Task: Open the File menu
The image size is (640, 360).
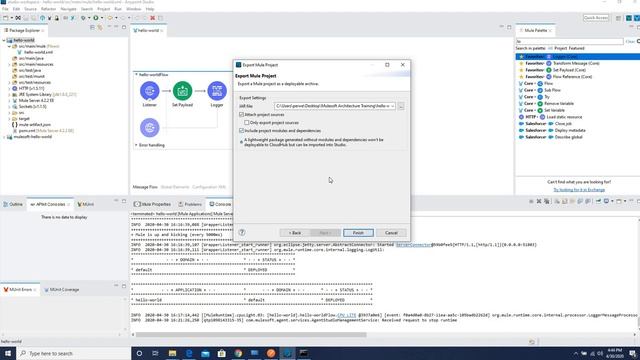Action: point(5,9)
